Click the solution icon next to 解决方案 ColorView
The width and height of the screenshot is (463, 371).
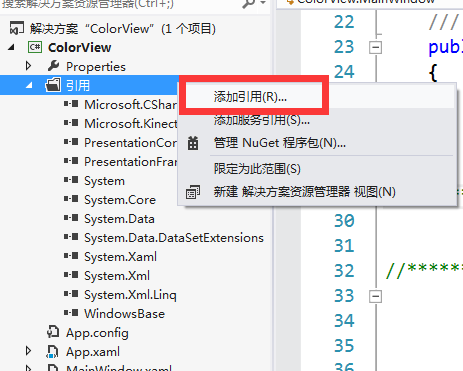pyautogui.click(x=17, y=28)
